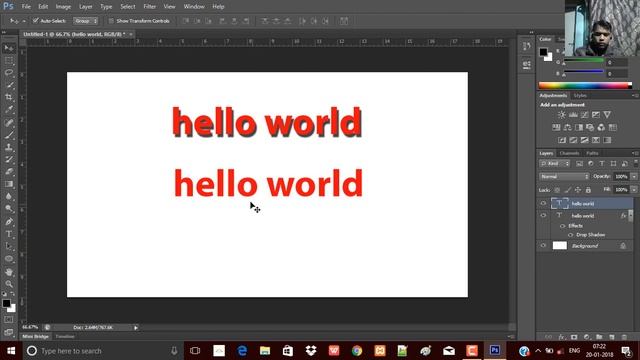Open the Layer menu

(85, 7)
